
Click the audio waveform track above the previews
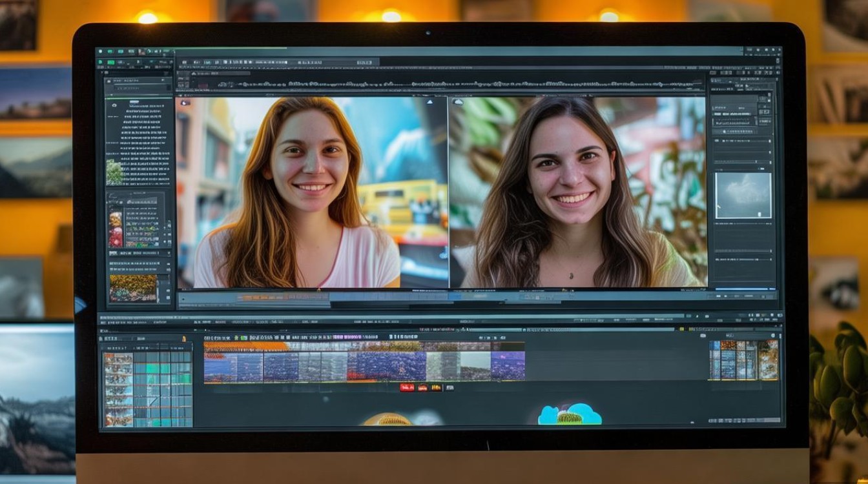point(439,85)
